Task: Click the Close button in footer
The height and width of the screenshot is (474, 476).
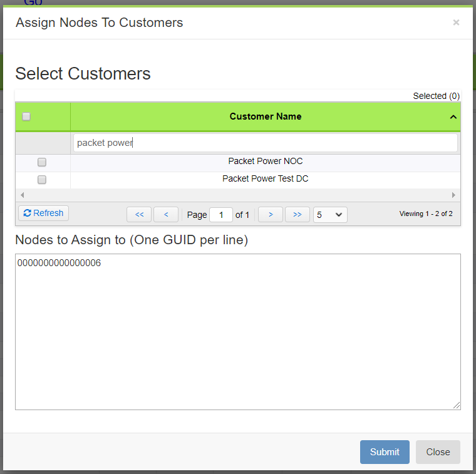Action: 438,452
